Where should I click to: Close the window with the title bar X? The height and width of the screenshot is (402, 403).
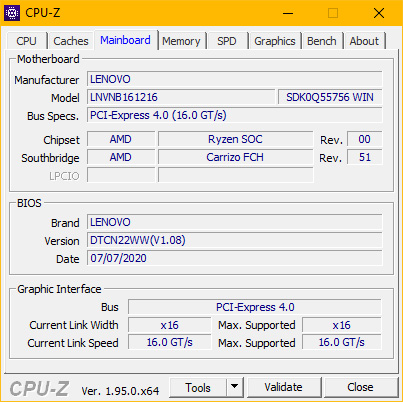[x=379, y=13]
